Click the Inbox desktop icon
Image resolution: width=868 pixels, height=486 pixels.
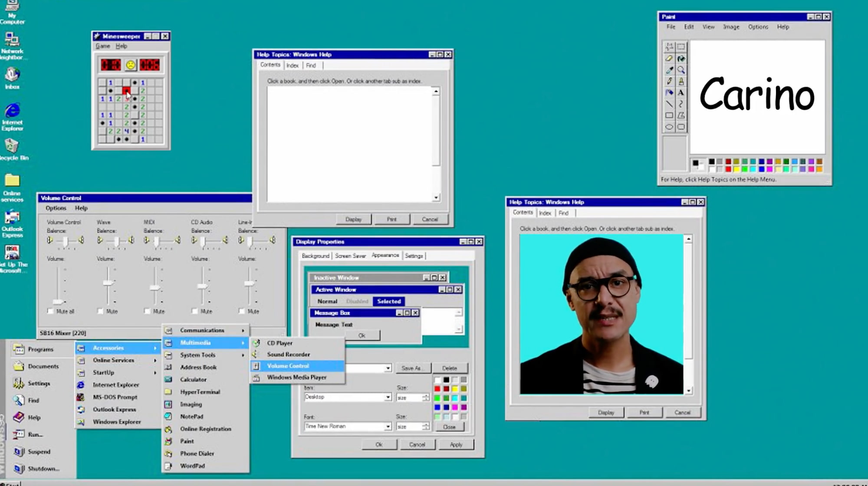[x=12, y=78]
